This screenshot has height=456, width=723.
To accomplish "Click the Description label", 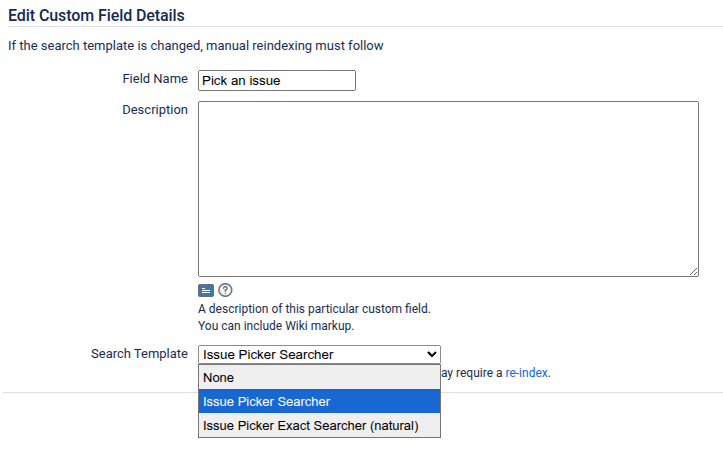I will tap(155, 109).
